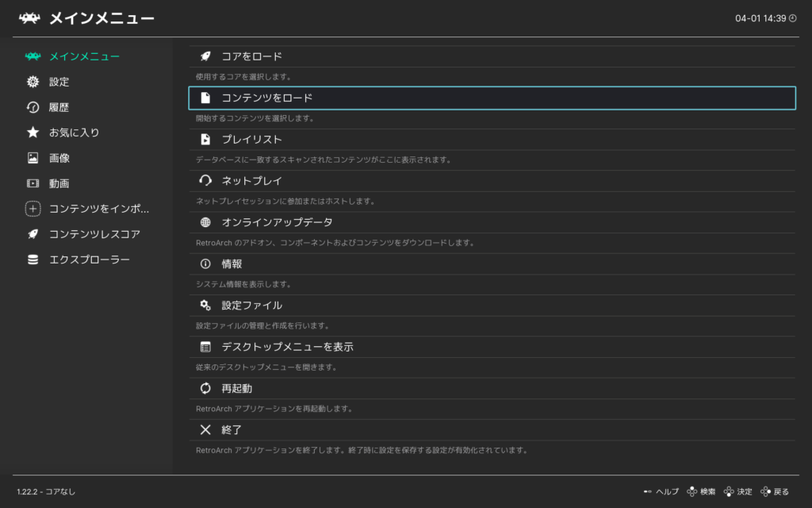Click the circular arrows 再起動 icon
Screen dimensions: 812x508
point(205,388)
